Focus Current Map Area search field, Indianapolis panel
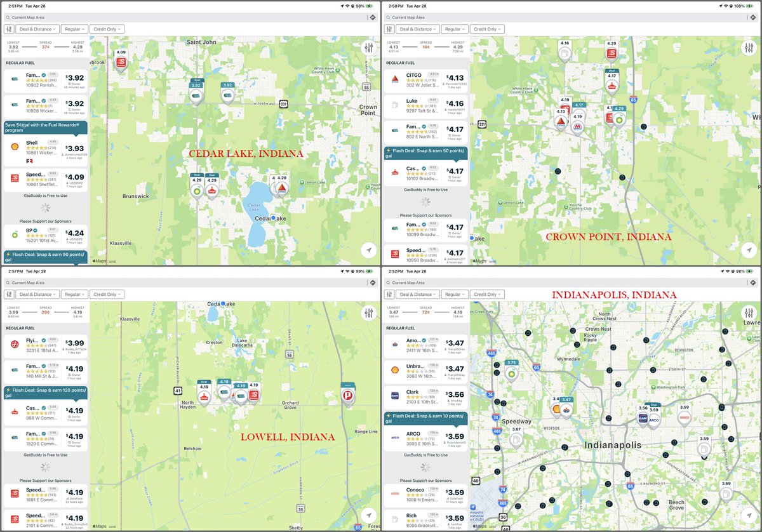Image resolution: width=762 pixels, height=532 pixels. (565, 284)
